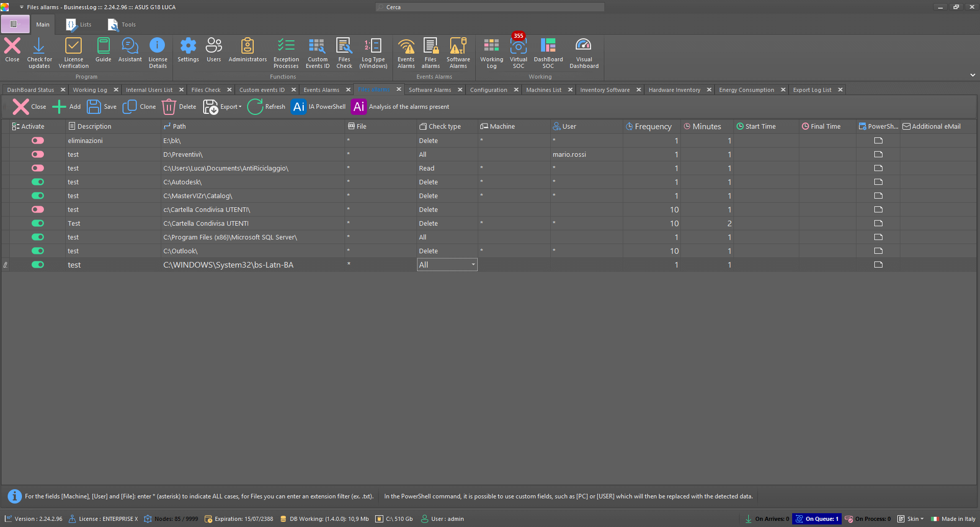This screenshot has width=980, height=527.
Task: Launch the IA PowerShell assistant
Action: (318, 107)
